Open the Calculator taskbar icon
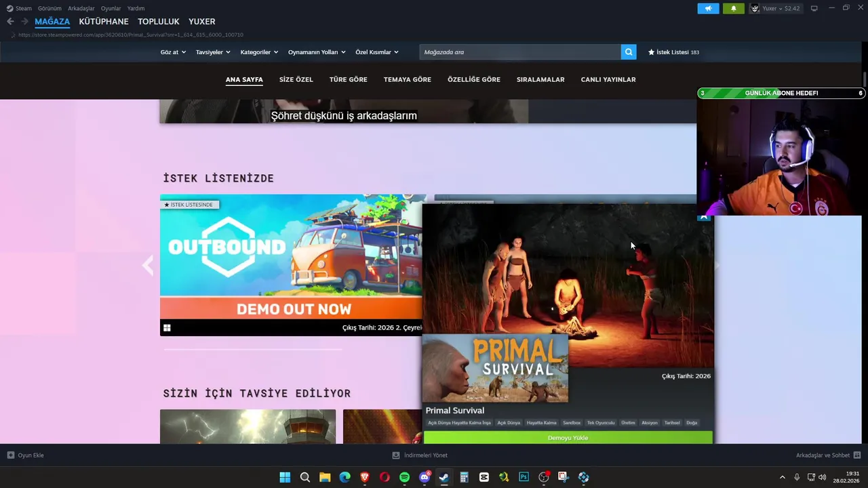This screenshot has width=868, height=488. [464, 477]
